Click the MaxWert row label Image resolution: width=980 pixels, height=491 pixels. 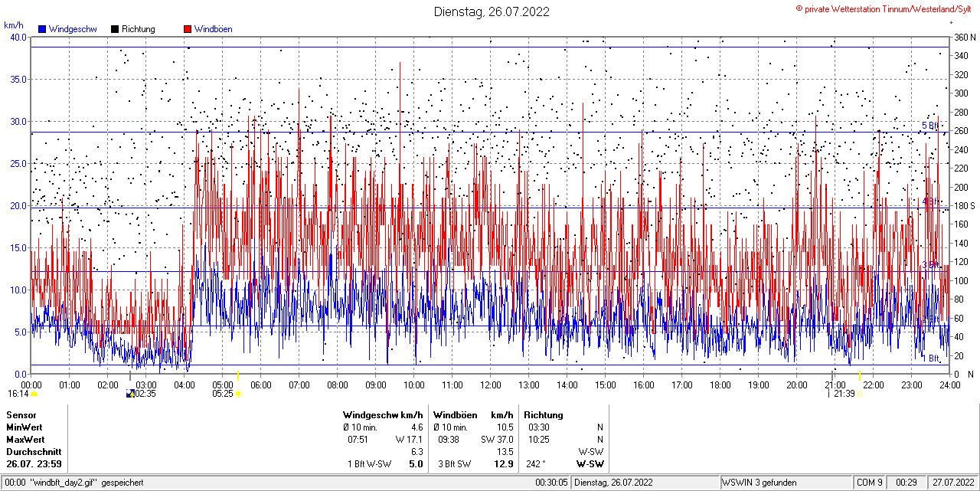(x=25, y=440)
